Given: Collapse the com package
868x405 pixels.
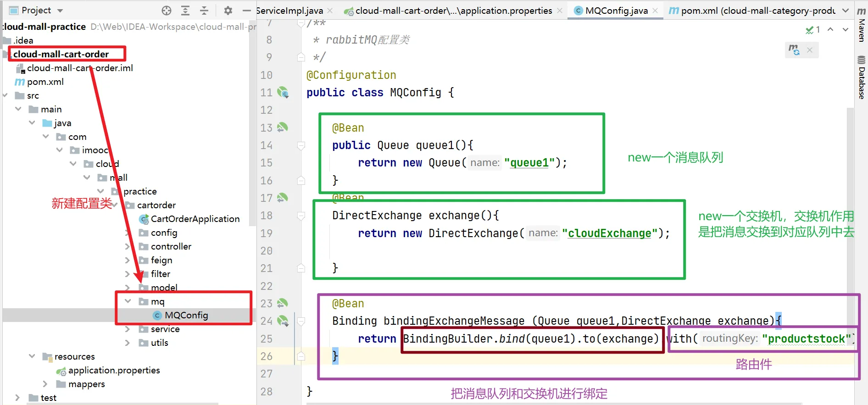Looking at the screenshot, I should (46, 137).
